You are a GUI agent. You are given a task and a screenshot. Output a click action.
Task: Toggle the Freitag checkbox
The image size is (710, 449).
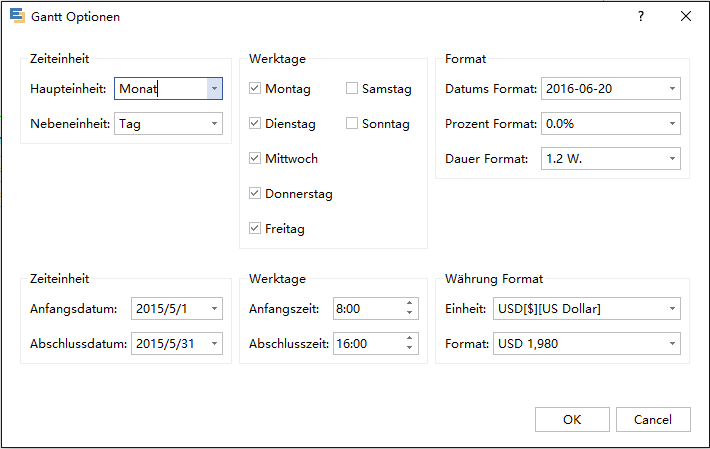pos(255,229)
